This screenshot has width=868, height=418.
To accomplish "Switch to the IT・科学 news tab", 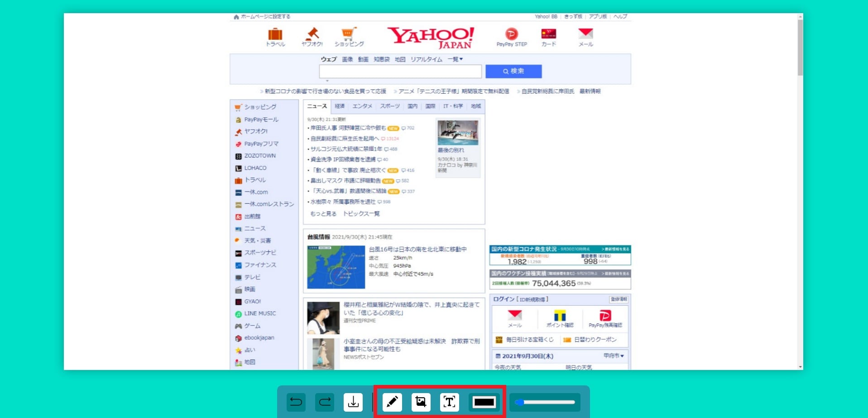I will click(x=453, y=106).
